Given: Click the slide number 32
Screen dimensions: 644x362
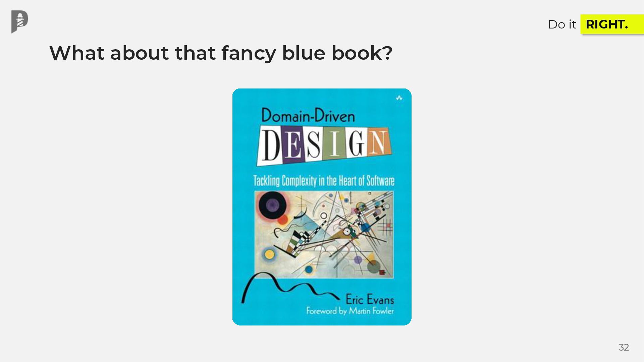Looking at the screenshot, I should coord(624,347).
